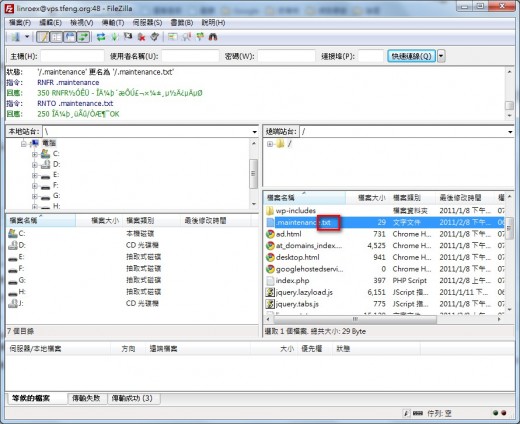Expand the C: drive tree node
Image resolution: width=520 pixels, height=424 pixels.
pyautogui.click(x=34, y=154)
